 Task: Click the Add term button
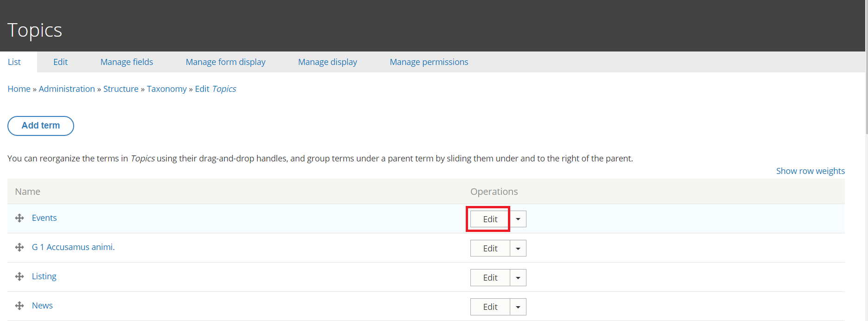click(41, 126)
